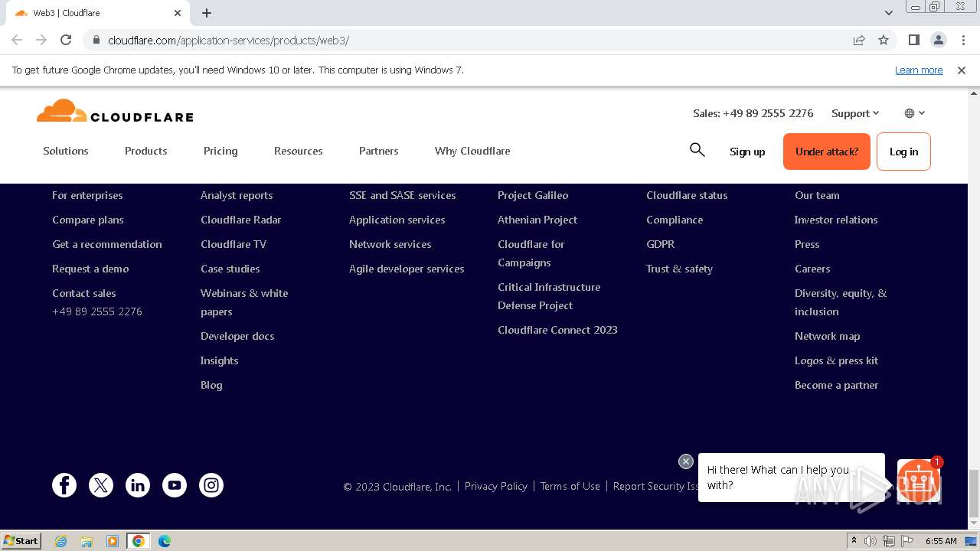980x551 pixels.
Task: Open the chatbot robot icon
Action: (919, 480)
